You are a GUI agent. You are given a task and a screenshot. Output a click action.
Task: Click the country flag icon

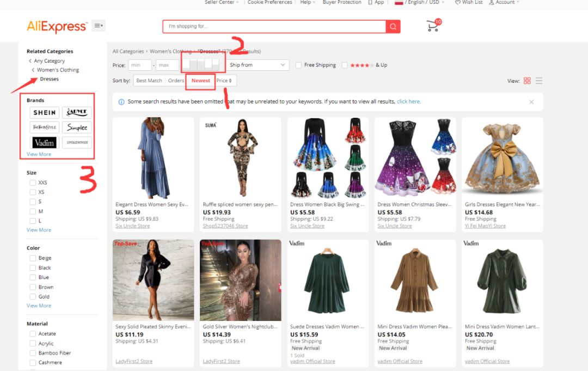[x=399, y=2]
